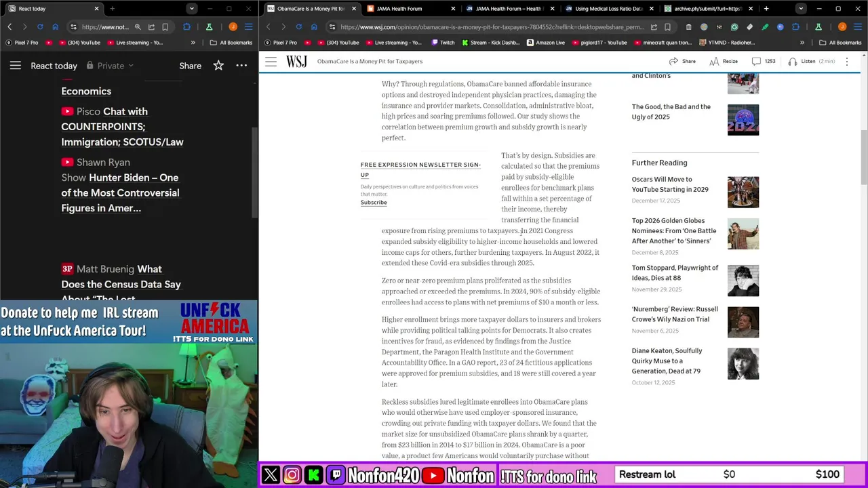Open the Diane Keaton article thumbnail

coord(743,364)
